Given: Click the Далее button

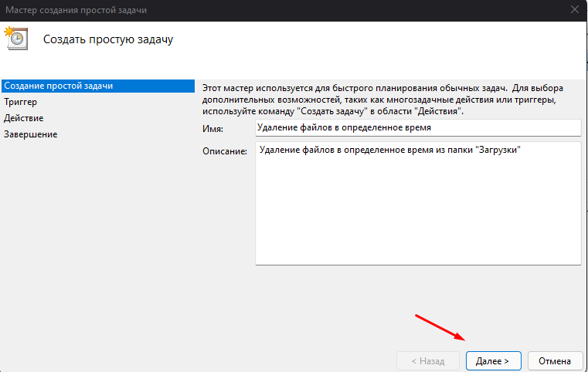Looking at the screenshot, I should pyautogui.click(x=493, y=360).
